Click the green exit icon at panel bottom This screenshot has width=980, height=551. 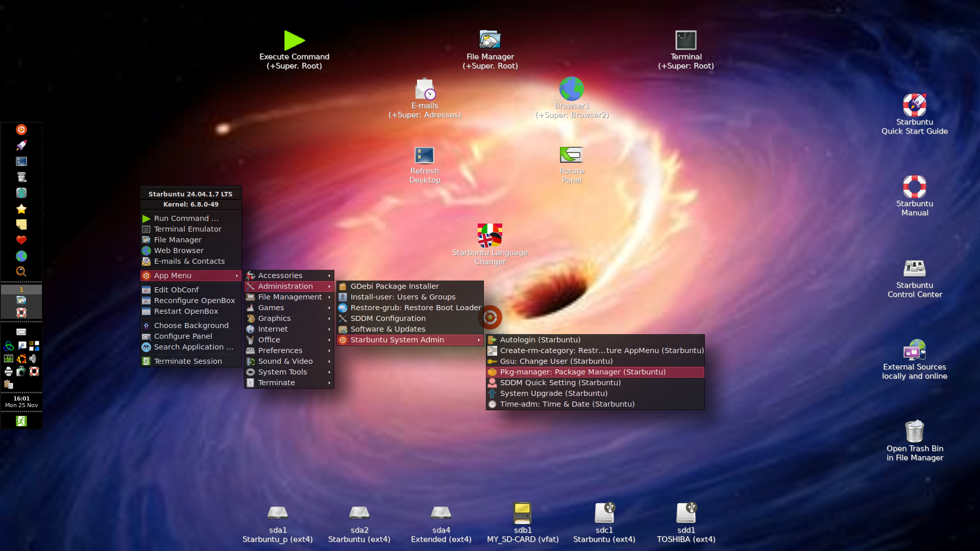tap(21, 421)
